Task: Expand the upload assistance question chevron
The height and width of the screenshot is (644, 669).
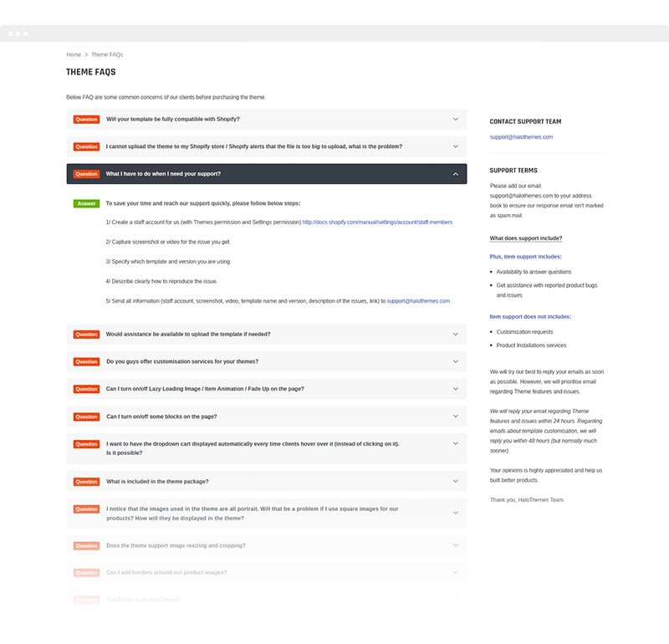Action: (455, 335)
